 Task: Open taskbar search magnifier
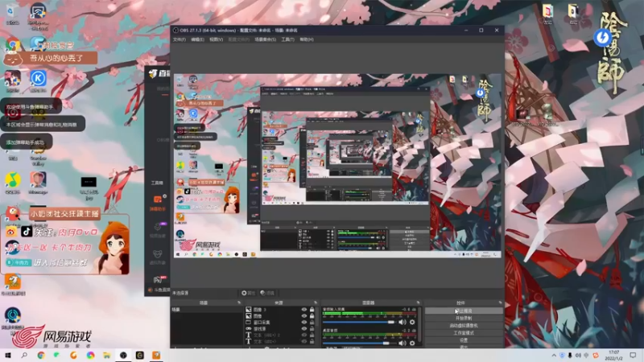[x=24, y=356]
